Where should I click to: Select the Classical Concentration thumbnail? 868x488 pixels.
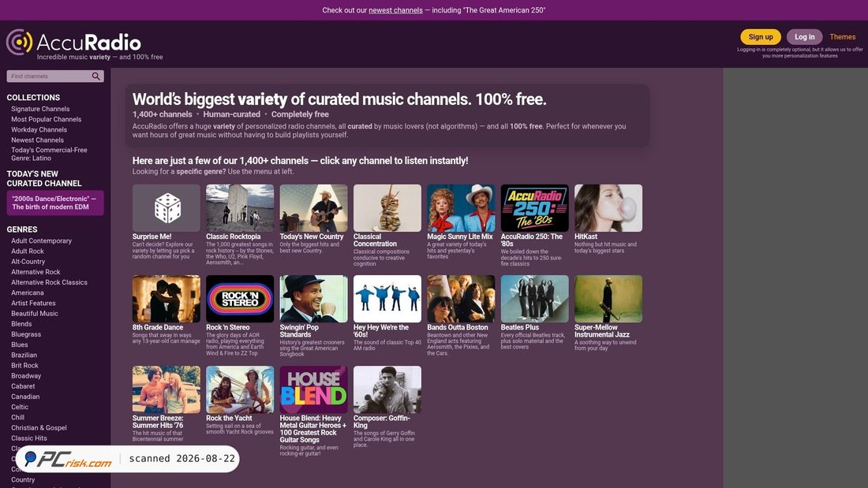coord(387,208)
